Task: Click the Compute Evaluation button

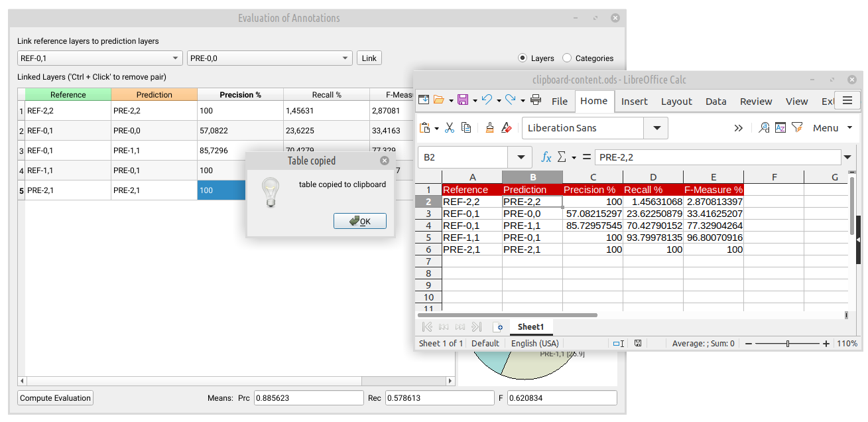Action: (x=56, y=398)
